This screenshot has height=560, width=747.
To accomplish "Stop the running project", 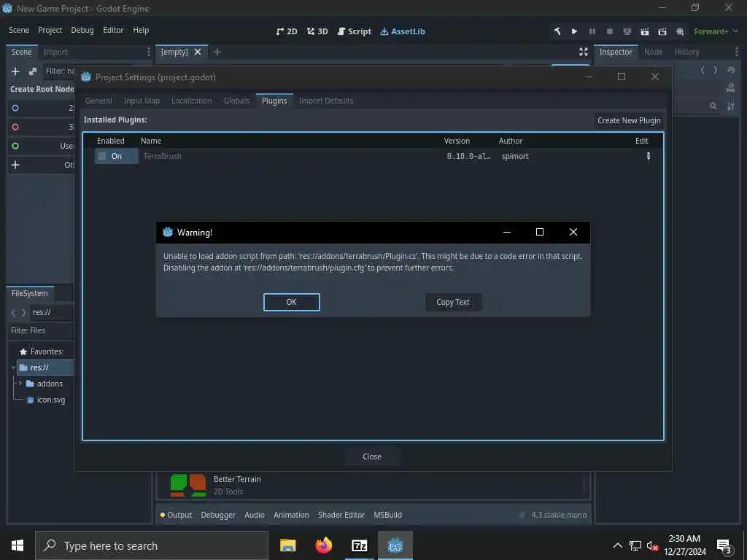I will [610, 31].
